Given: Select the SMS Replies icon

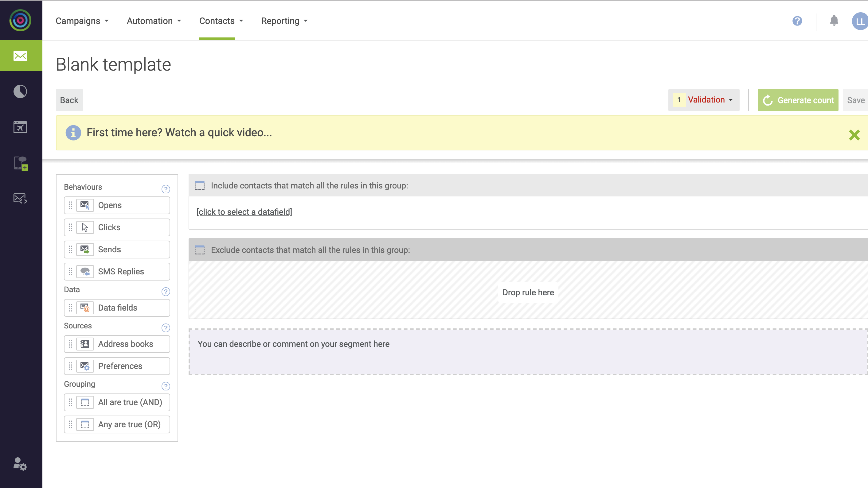Looking at the screenshot, I should tap(85, 271).
